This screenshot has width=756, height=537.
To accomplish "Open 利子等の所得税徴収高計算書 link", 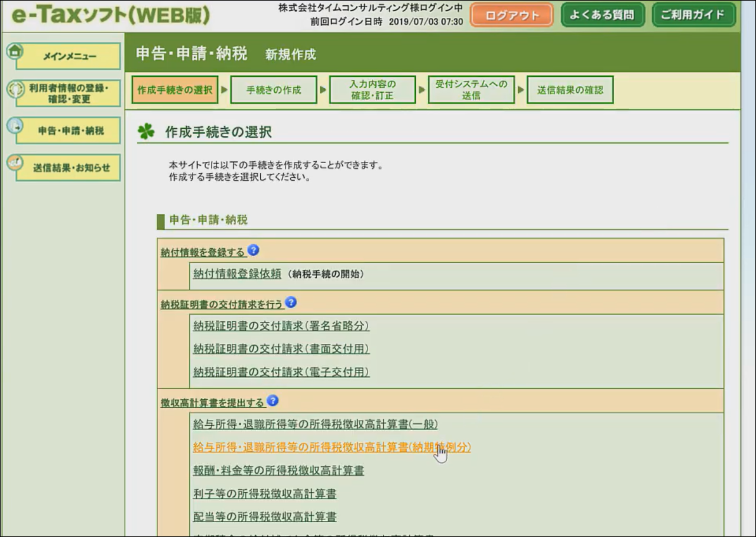I will (x=265, y=493).
